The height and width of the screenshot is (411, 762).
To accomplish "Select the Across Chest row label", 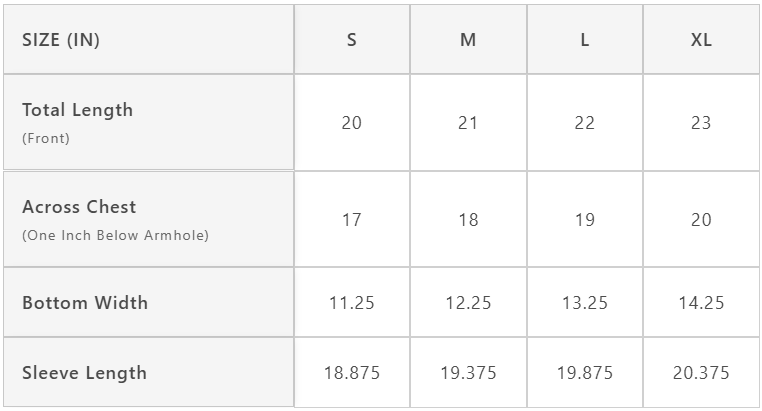I will (x=79, y=207).
